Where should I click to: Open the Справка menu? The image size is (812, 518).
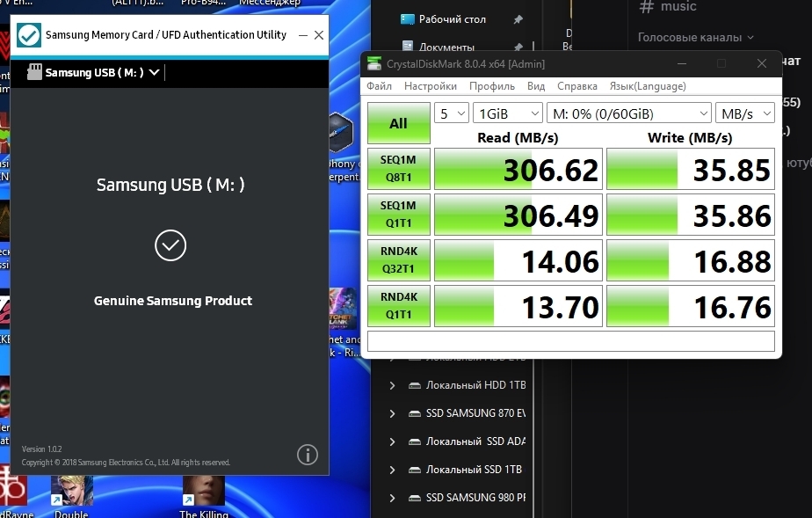[x=576, y=86]
